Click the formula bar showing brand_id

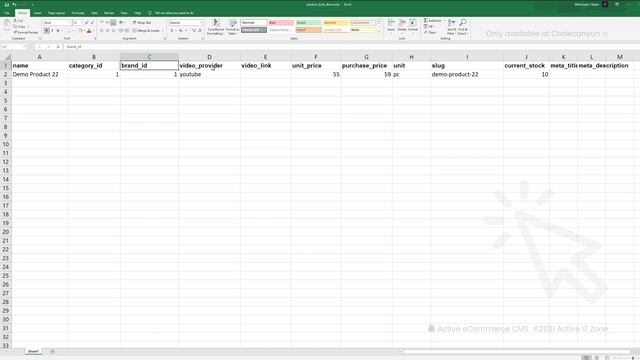(351, 47)
